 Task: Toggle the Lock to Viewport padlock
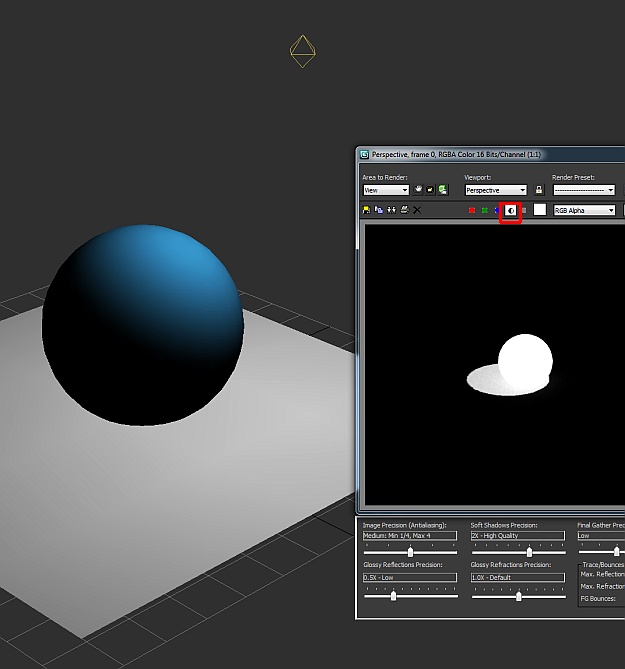539,189
